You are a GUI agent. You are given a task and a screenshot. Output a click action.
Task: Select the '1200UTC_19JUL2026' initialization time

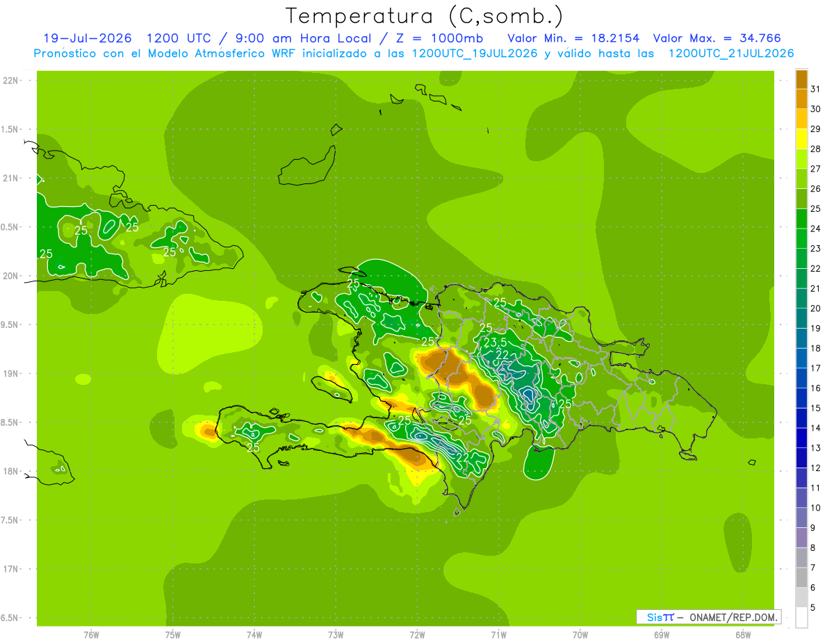(x=475, y=53)
